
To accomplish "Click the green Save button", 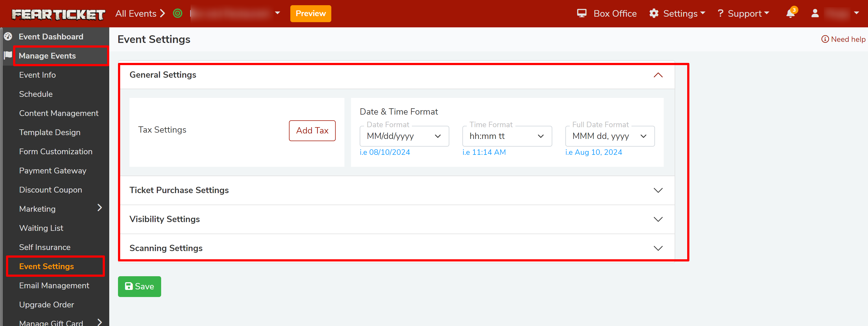I will tap(140, 287).
